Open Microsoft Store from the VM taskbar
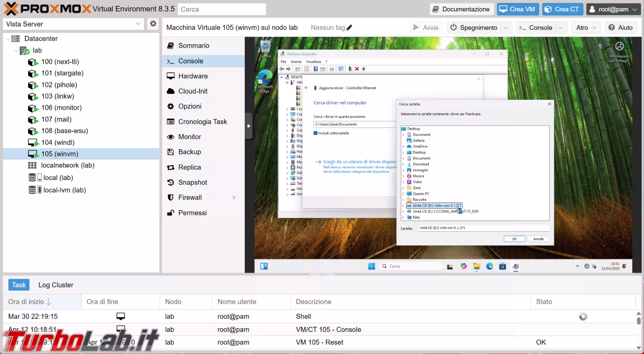This screenshot has height=354, width=644. (x=502, y=266)
